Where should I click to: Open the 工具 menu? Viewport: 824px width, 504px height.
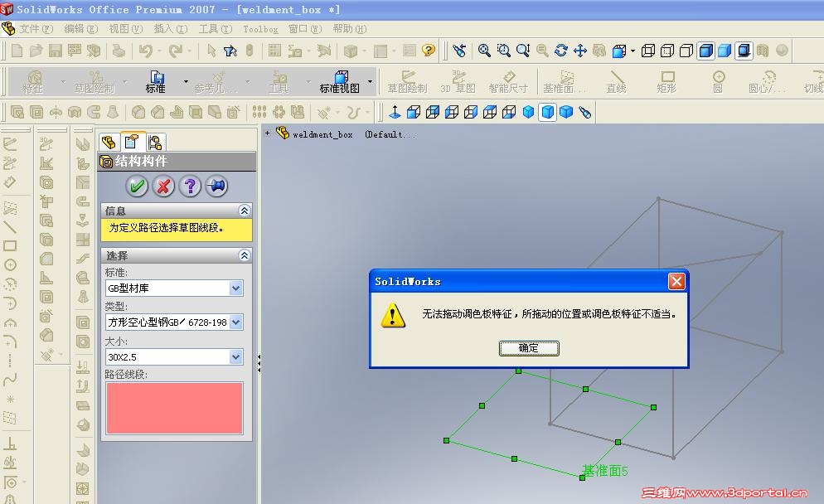tap(215, 29)
